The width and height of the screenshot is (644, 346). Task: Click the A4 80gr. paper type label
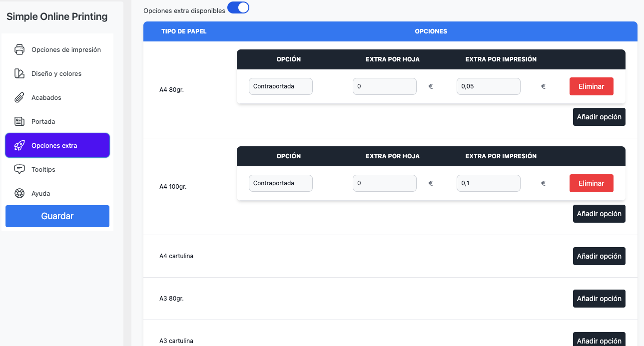click(x=172, y=90)
